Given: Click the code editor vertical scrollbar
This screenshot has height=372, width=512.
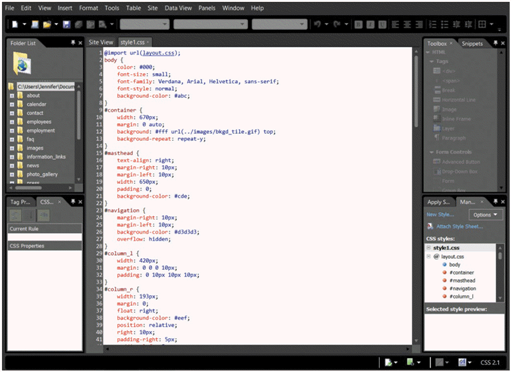Looking at the screenshot, I should coord(416,91).
